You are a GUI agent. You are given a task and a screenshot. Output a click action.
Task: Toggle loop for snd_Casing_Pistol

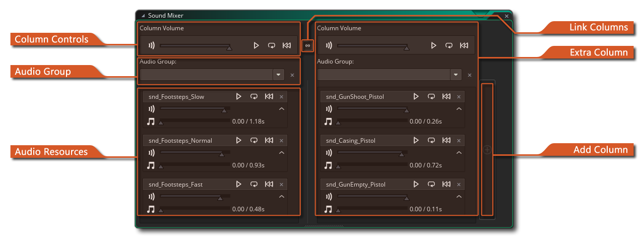[431, 140]
